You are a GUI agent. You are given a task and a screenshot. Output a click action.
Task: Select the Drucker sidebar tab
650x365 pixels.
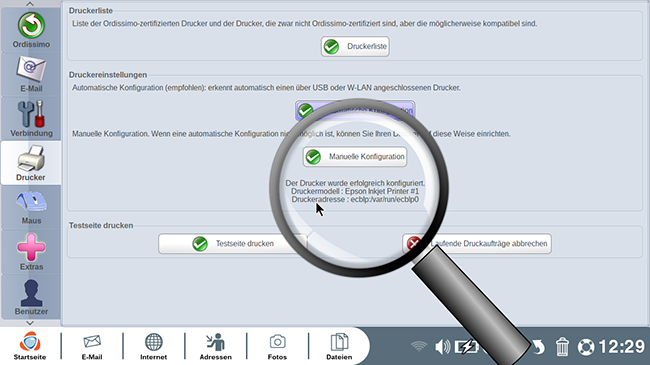coord(31,163)
